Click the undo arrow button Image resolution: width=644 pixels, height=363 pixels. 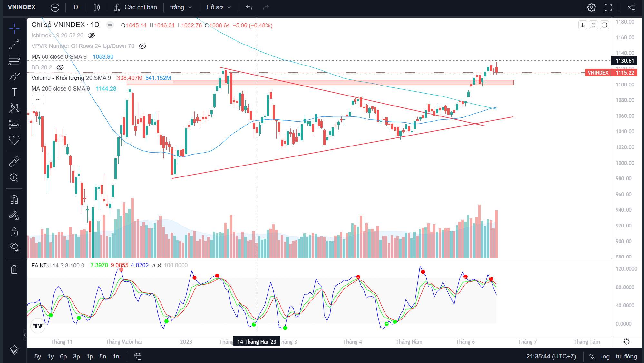click(249, 7)
